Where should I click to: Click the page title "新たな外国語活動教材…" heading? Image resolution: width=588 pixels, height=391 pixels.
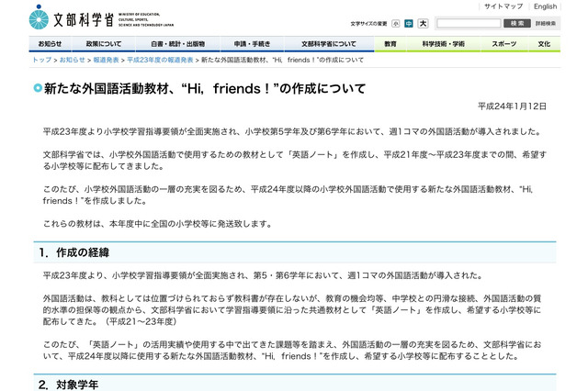[x=205, y=89]
